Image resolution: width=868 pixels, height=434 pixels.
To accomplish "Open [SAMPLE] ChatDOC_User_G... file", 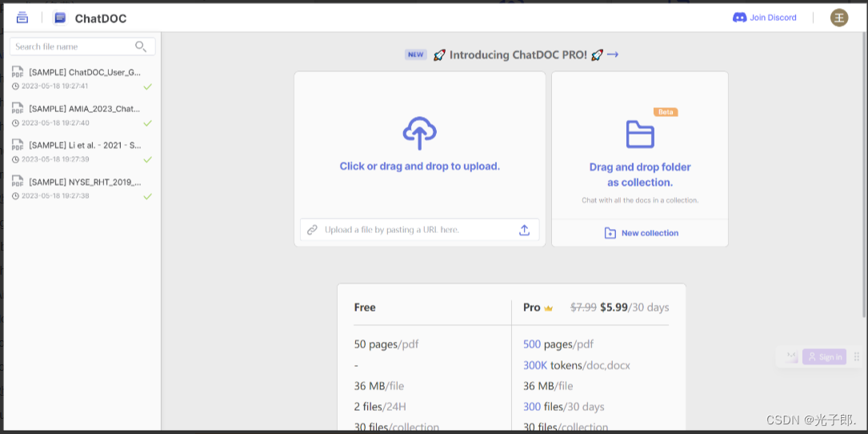I will tap(85, 72).
